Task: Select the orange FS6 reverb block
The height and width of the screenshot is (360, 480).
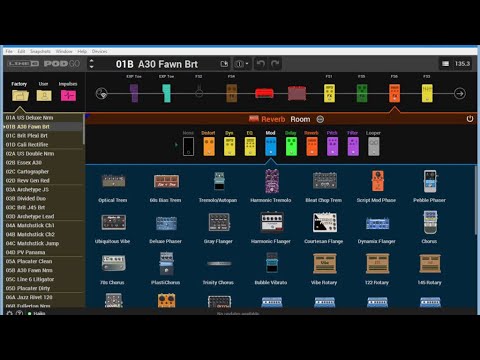Action: tap(395, 93)
